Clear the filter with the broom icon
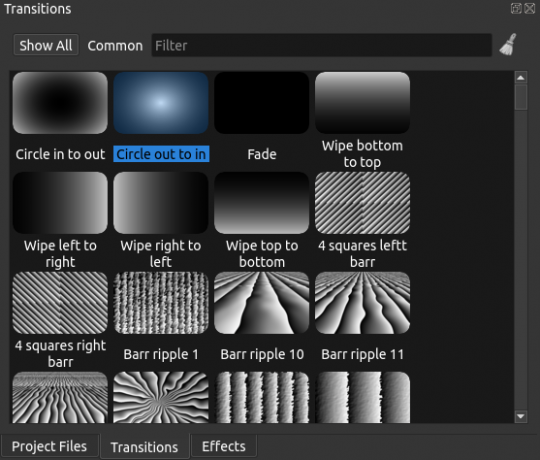Screen dimensions: 540x460 [x=508, y=45]
